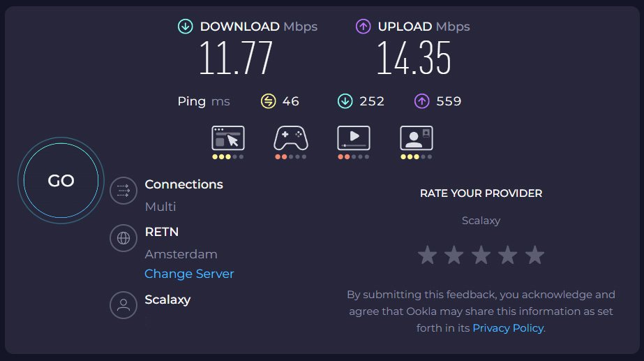Image resolution: width=644 pixels, height=361 pixels.
Task: Click the globe server icon beside RETN
Action: (123, 238)
